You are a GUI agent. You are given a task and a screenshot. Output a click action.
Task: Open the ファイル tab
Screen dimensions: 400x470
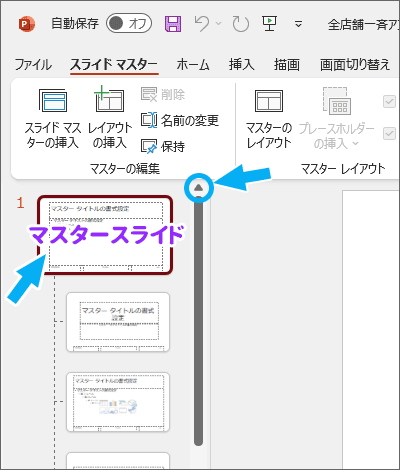[33, 64]
